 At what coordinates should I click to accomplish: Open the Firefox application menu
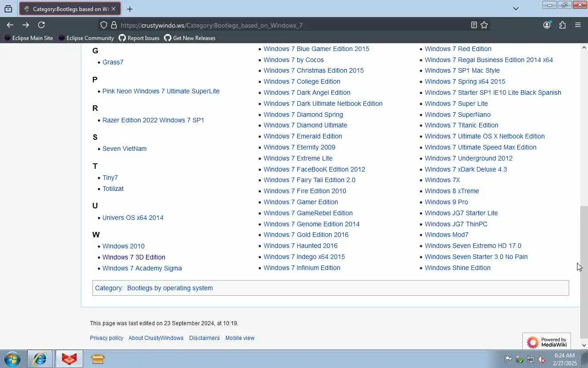578,25
